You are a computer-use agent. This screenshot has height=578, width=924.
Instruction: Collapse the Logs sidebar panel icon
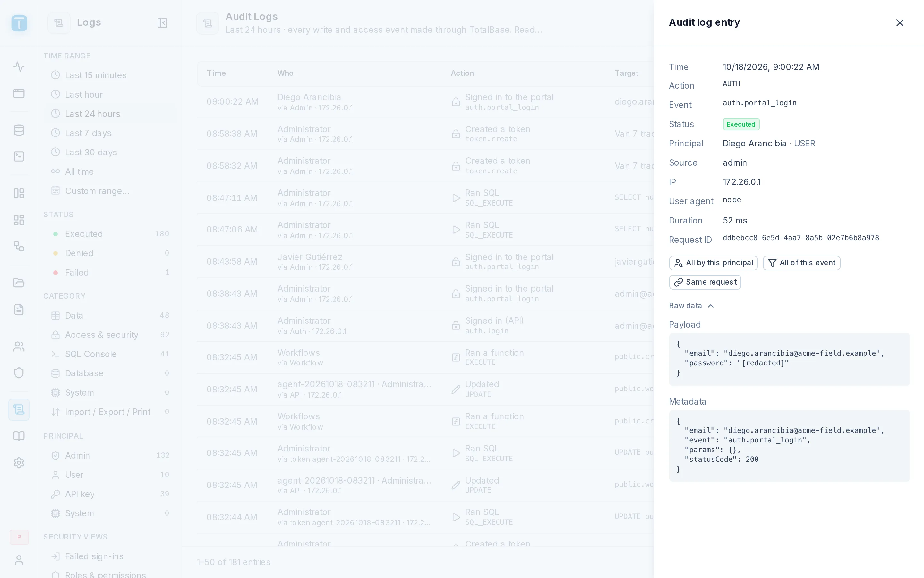tap(162, 22)
